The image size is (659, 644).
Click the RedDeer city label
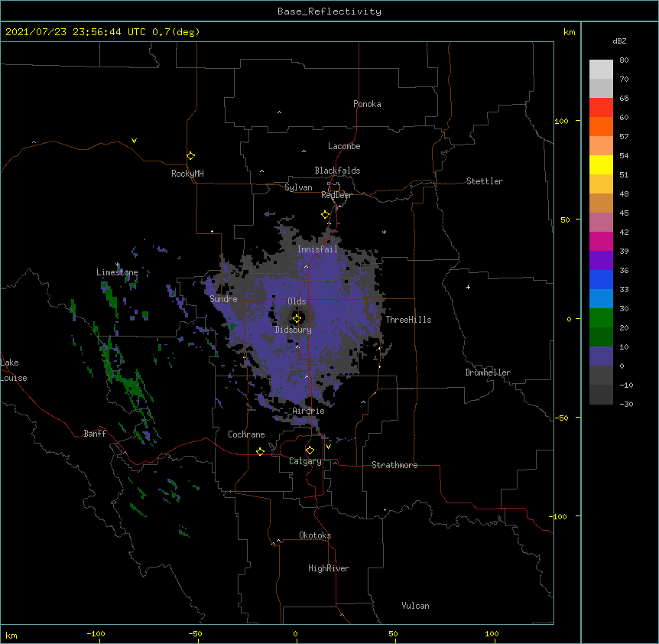coord(336,195)
